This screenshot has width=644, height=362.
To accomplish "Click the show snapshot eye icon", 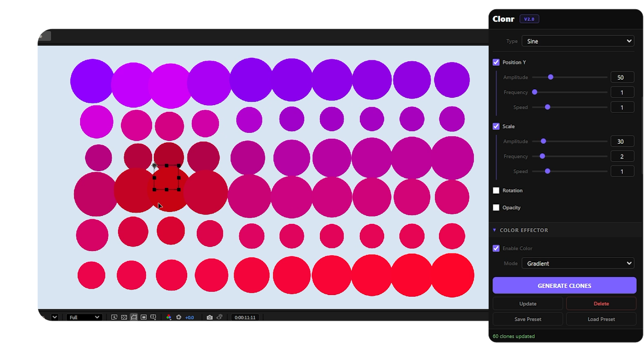I will 219,317.
